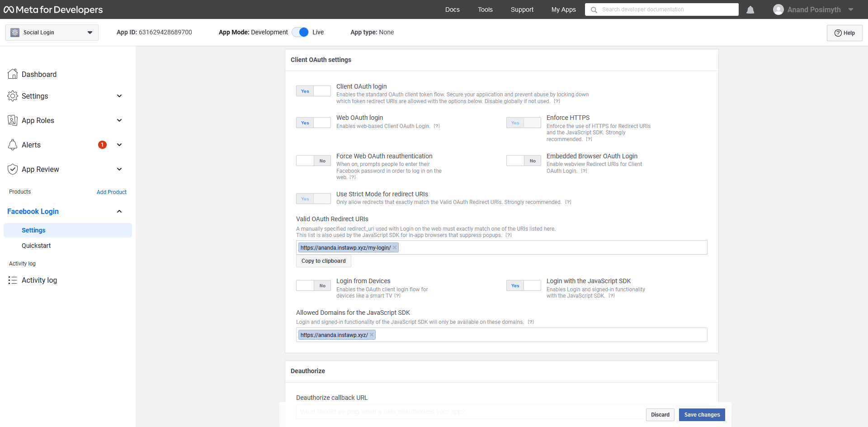
Task: Click the App Review sidebar icon
Action: (13, 169)
